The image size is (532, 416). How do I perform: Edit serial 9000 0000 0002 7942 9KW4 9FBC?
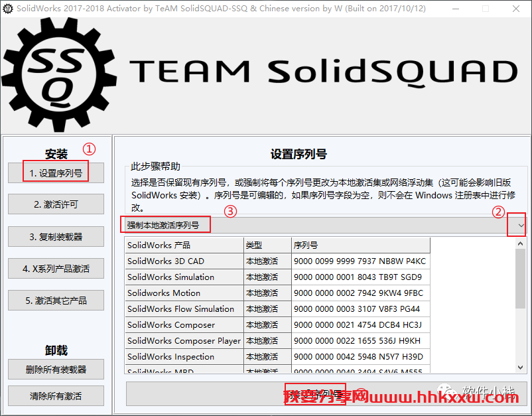361,293
